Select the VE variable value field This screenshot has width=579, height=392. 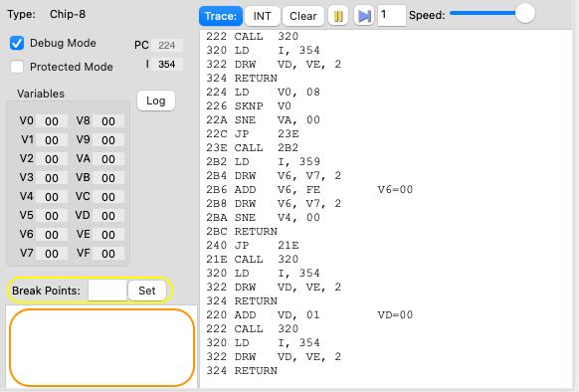pos(108,235)
